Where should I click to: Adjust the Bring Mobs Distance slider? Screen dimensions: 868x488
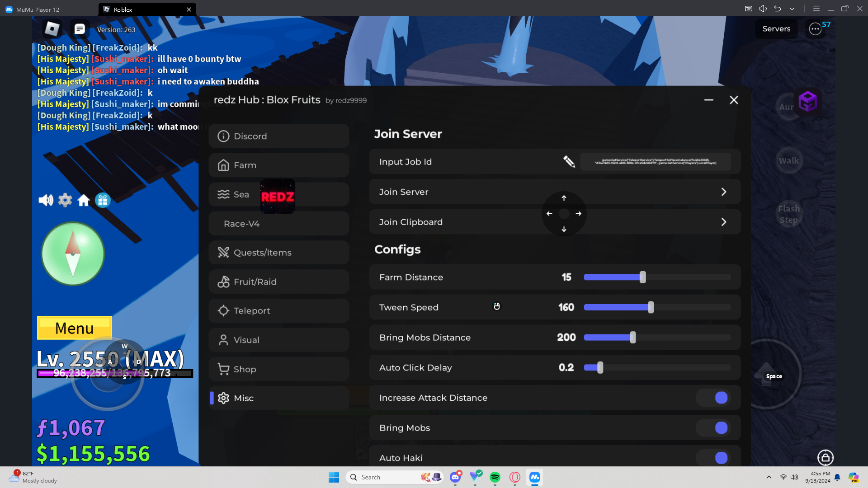tap(657, 338)
